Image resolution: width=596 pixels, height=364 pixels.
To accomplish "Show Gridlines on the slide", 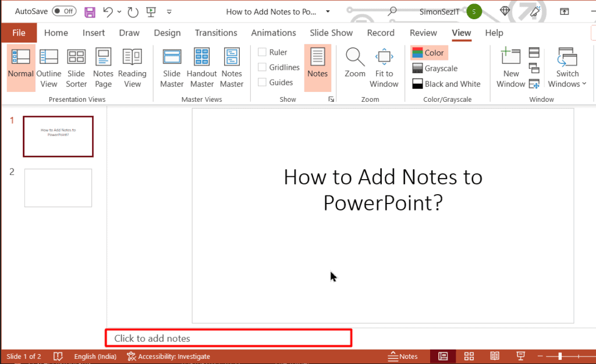I will pos(262,67).
